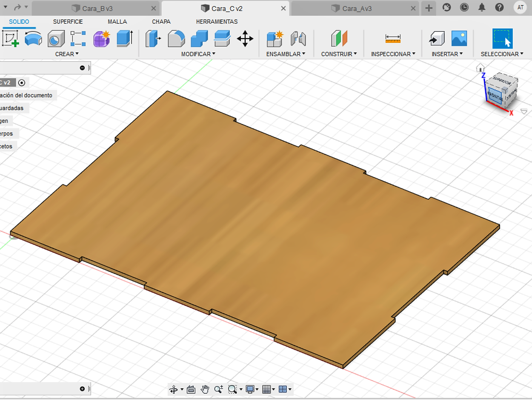Click the blue curved solid tool in CREAR
532x400 pixels.
33,38
